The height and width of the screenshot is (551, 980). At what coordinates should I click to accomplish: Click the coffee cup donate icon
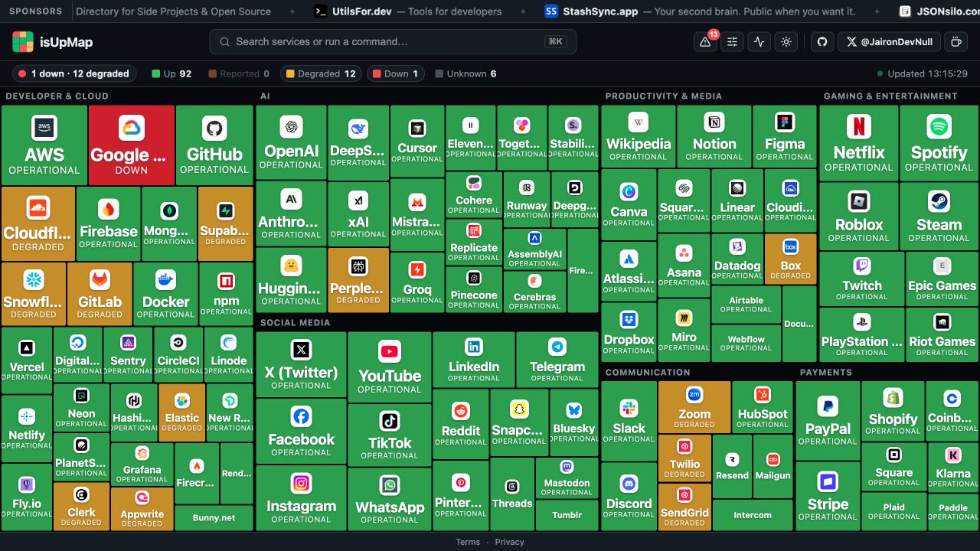955,42
